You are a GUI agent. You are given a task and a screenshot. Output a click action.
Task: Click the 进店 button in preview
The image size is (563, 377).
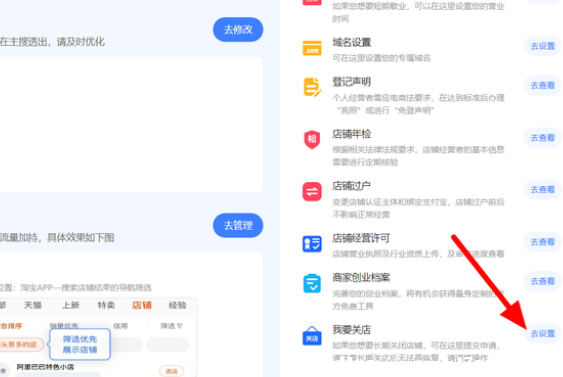tap(172, 371)
